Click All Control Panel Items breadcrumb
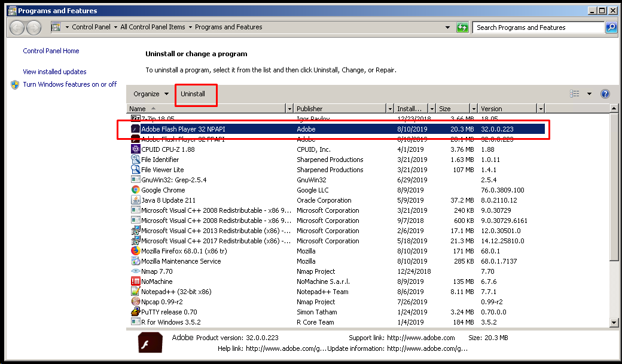This screenshot has height=364, width=622. (153, 27)
